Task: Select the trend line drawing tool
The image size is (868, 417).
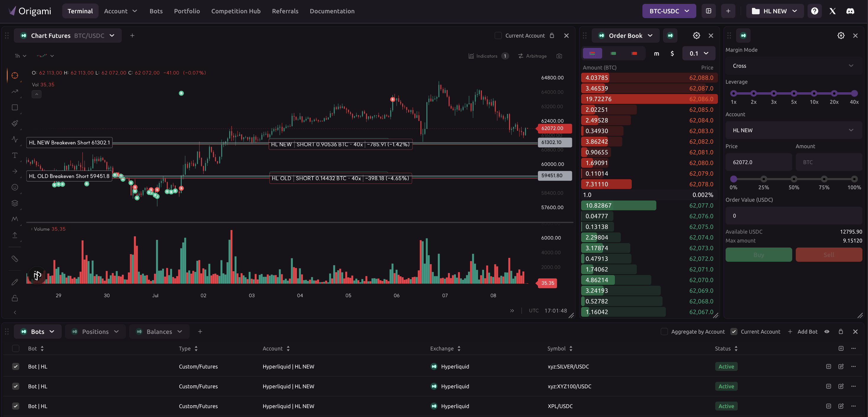Action: point(15,91)
